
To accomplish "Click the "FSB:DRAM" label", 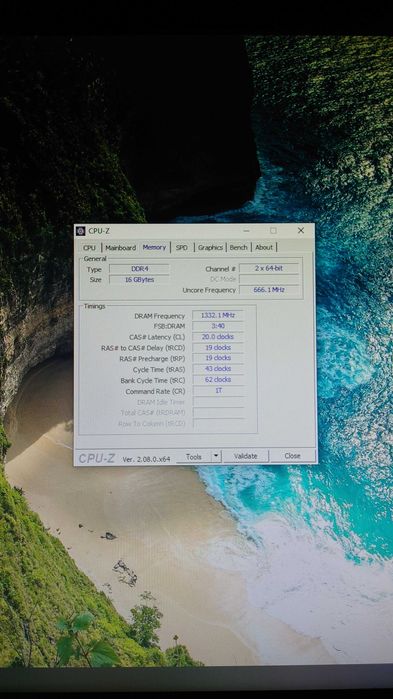I will point(170,326).
